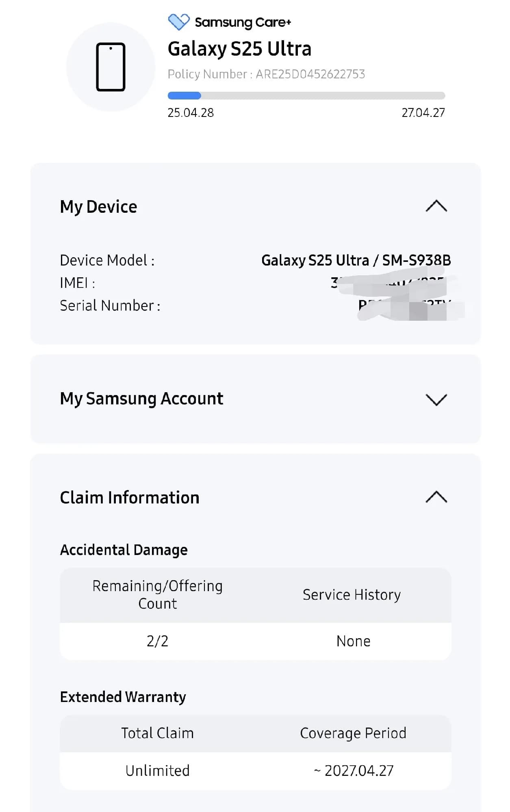Tap the Samsung Care+ heart logo

pos(179,22)
